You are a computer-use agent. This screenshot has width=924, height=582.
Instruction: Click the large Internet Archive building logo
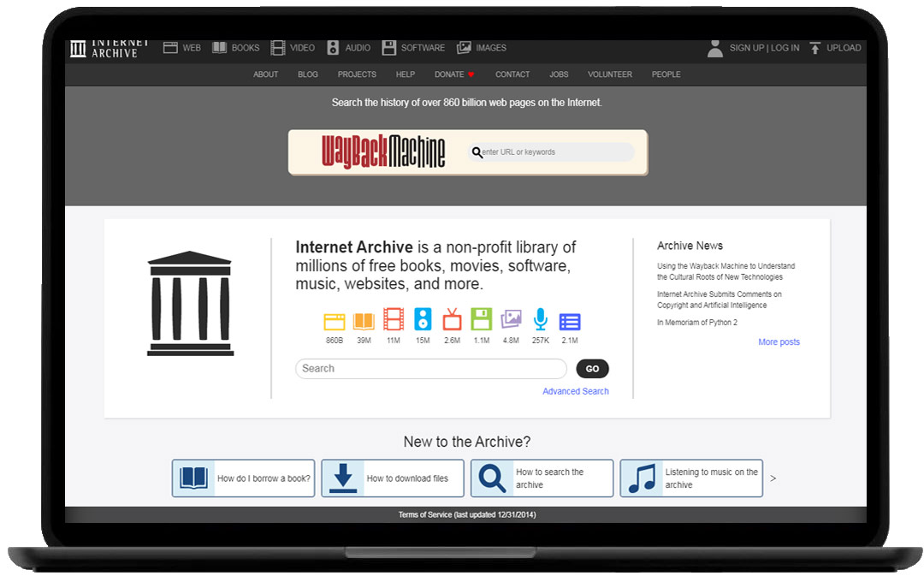(x=190, y=303)
